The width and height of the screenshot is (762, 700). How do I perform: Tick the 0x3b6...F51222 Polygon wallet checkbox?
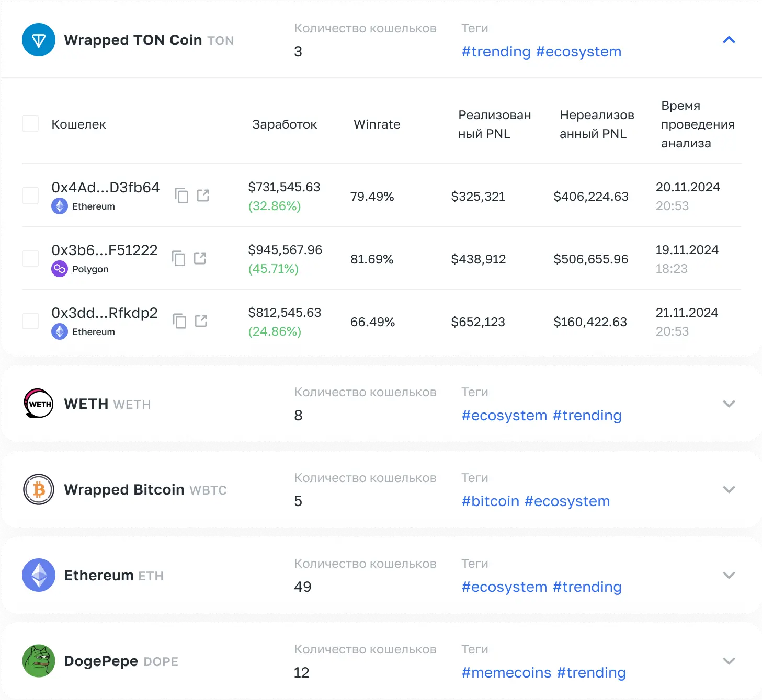click(x=30, y=258)
